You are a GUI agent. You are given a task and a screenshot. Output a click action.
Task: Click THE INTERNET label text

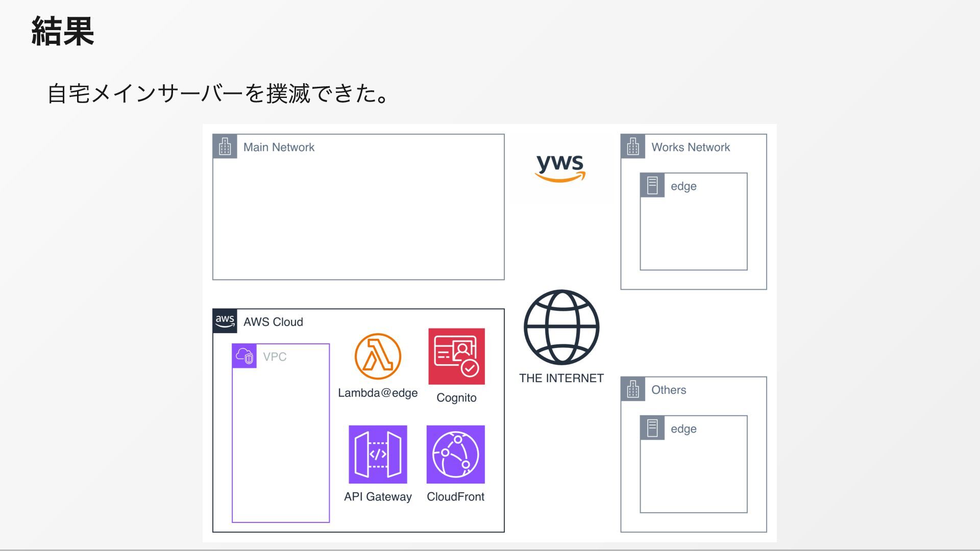pos(561,378)
